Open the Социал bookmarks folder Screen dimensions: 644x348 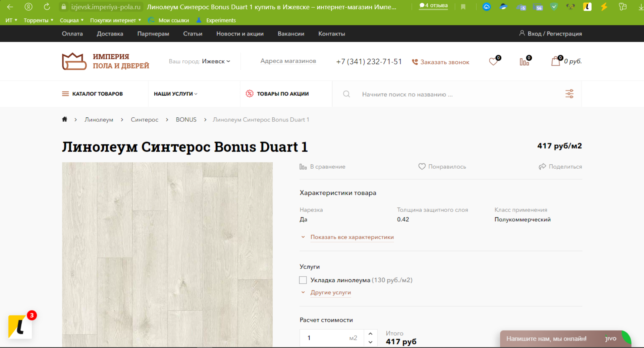point(71,20)
